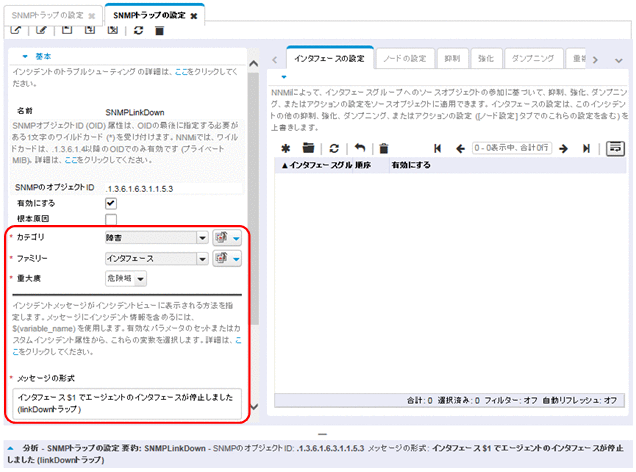Screen dimensions: 636x472
Task: Close the inactive SNMPトラップの設定 tab
Action: pyautogui.click(x=92, y=16)
